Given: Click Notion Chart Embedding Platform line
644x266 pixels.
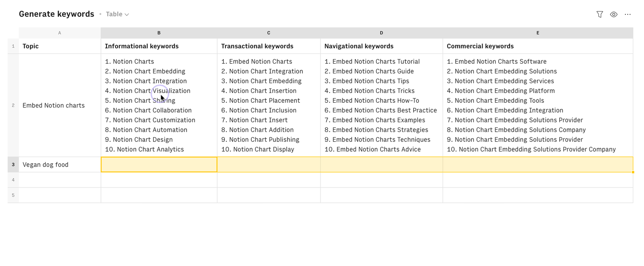Looking at the screenshot, I should pos(501,91).
